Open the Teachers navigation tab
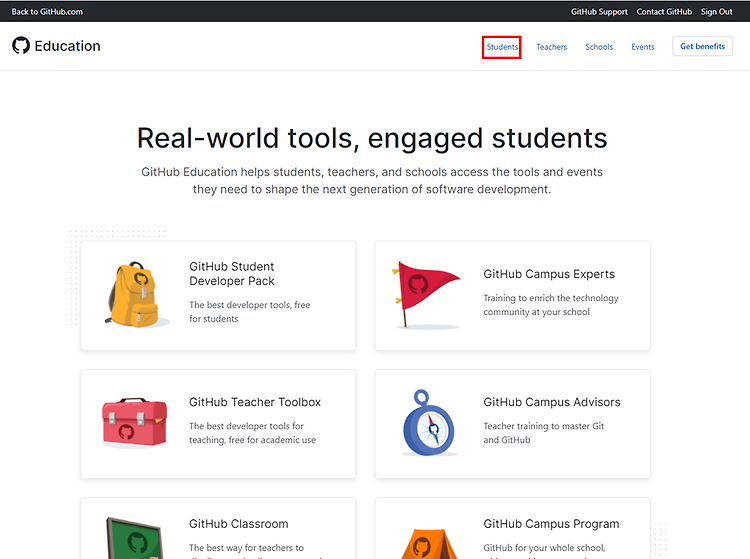The image size is (750, 559). click(x=551, y=47)
